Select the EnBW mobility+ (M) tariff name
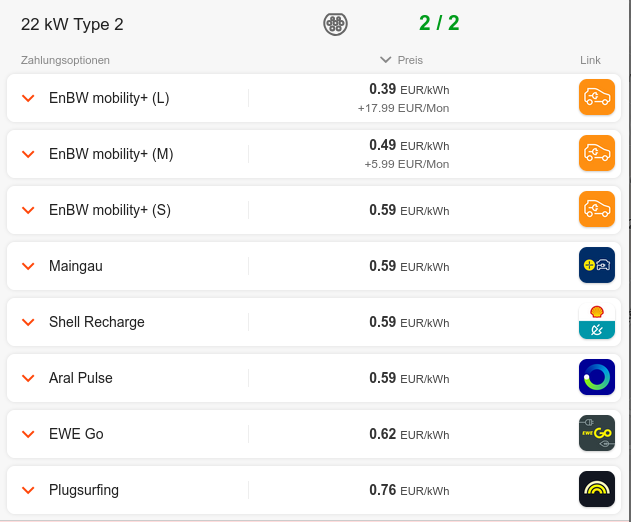The image size is (631, 522). 111,154
